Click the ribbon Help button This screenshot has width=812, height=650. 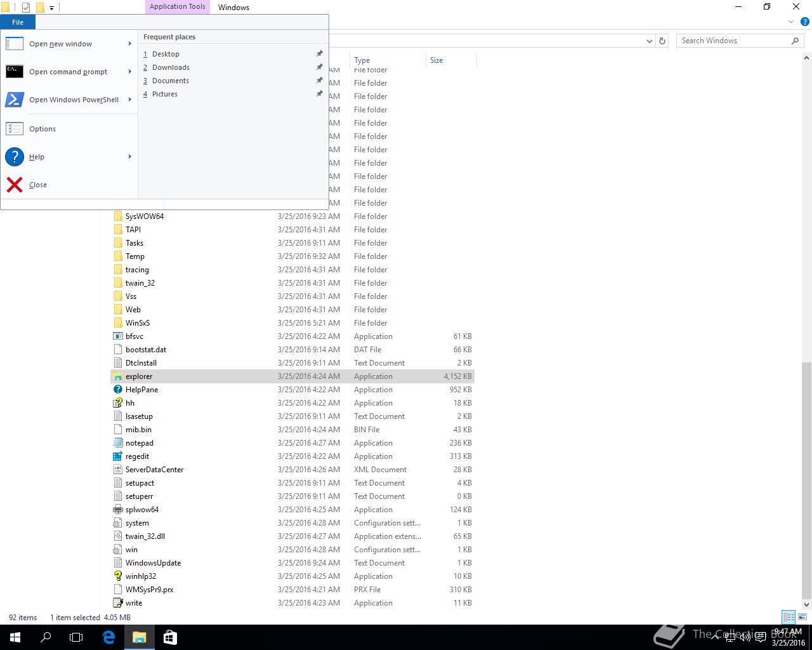point(804,22)
